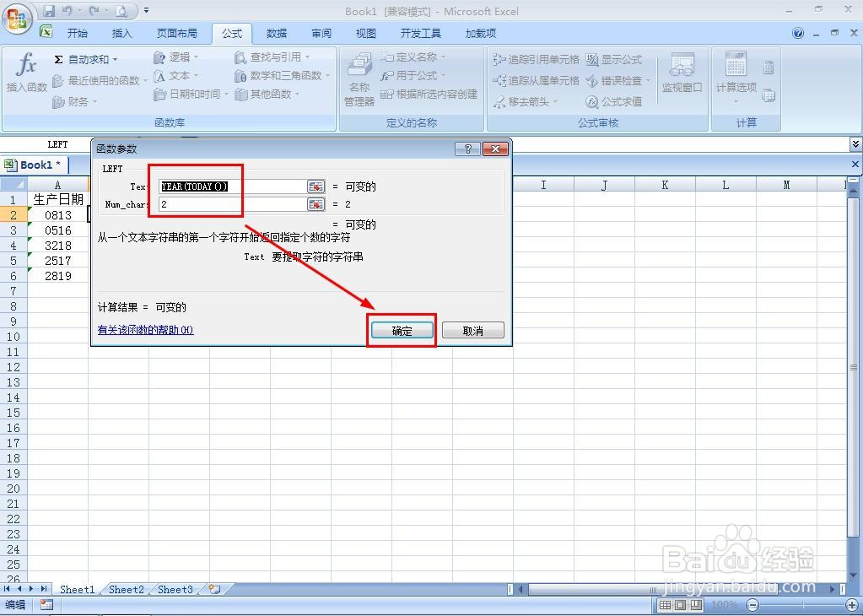Screen dimensions: 863x616
Task: Open More Functions (其他函数) list
Action: [x=267, y=95]
